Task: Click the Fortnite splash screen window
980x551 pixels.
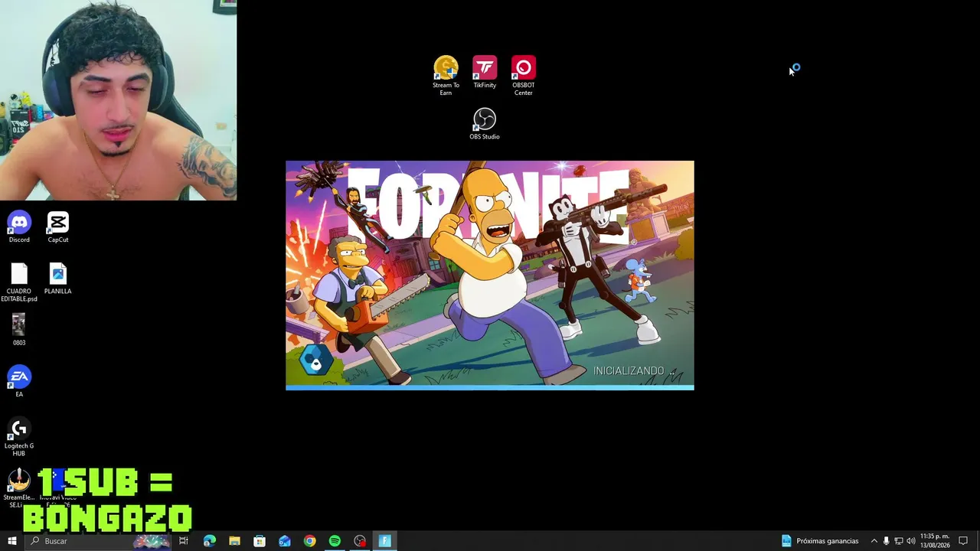Action: coord(490,275)
